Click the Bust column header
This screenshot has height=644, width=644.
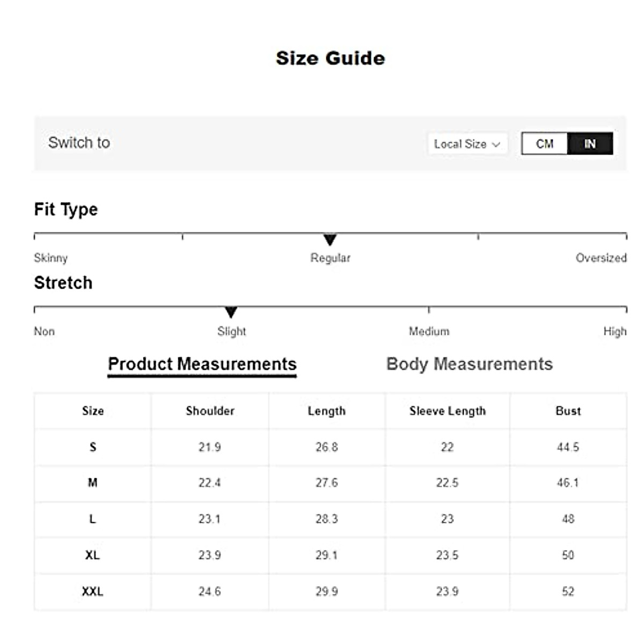coord(568,411)
